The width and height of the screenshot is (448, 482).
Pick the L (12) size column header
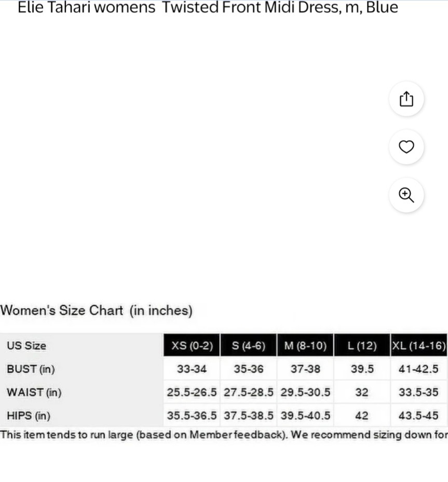pyautogui.click(x=362, y=345)
